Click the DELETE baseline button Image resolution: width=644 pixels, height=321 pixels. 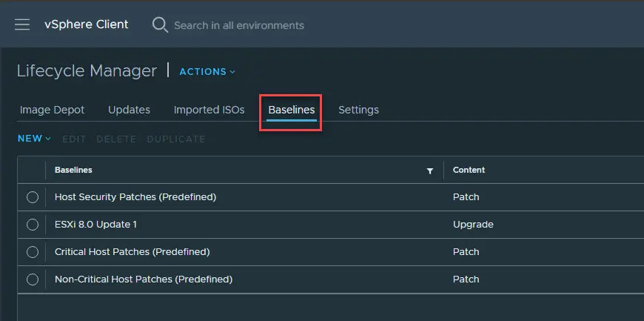point(116,139)
